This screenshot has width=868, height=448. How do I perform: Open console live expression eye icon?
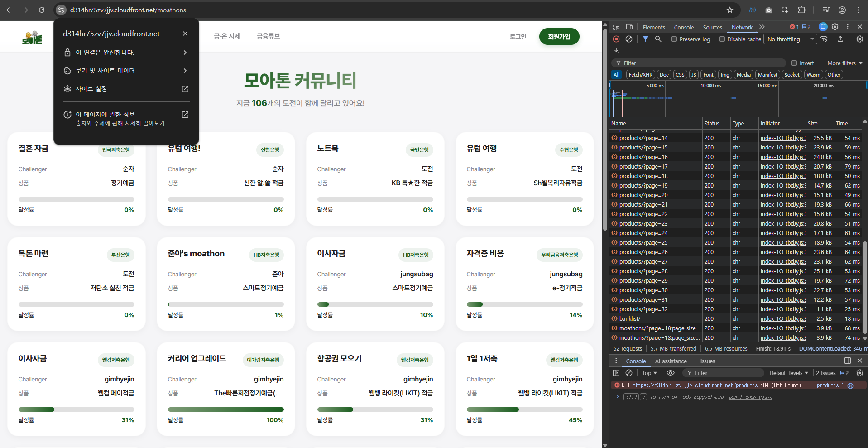[671, 373]
